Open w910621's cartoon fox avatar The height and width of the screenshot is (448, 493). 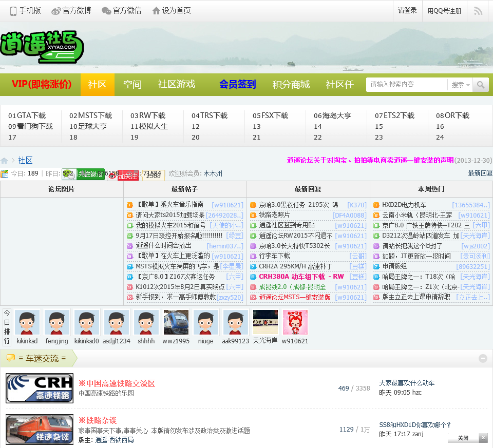[x=295, y=322]
